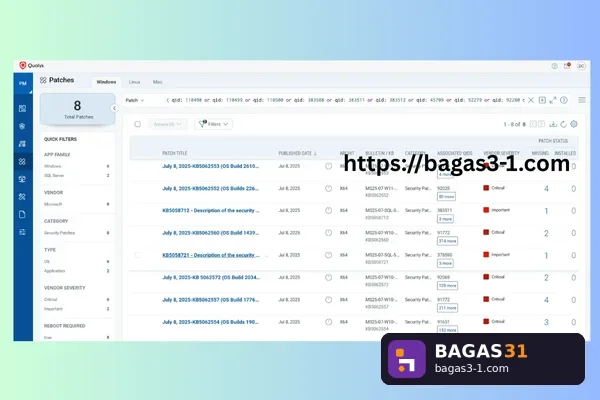Expand the '314 more' QIDs badge

click(447, 241)
